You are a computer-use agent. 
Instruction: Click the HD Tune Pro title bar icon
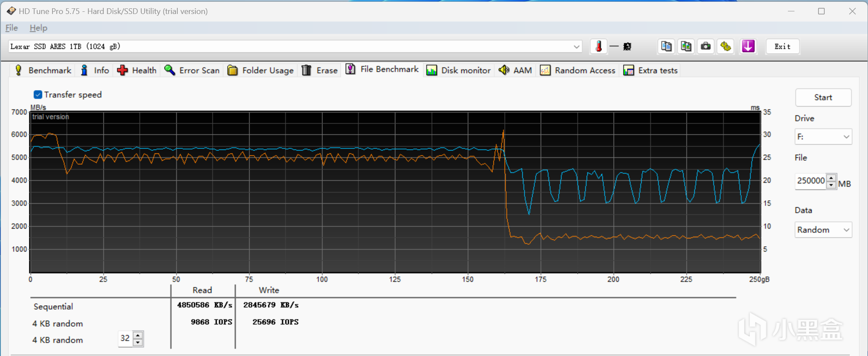coord(11,11)
